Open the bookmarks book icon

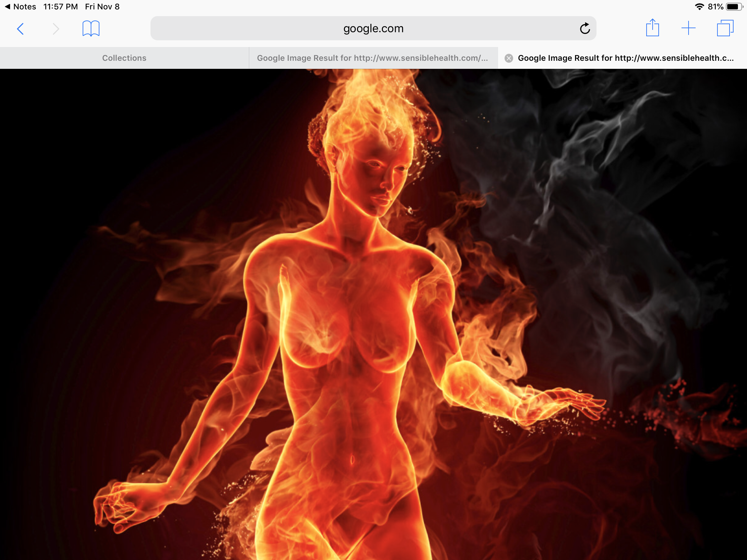click(91, 28)
